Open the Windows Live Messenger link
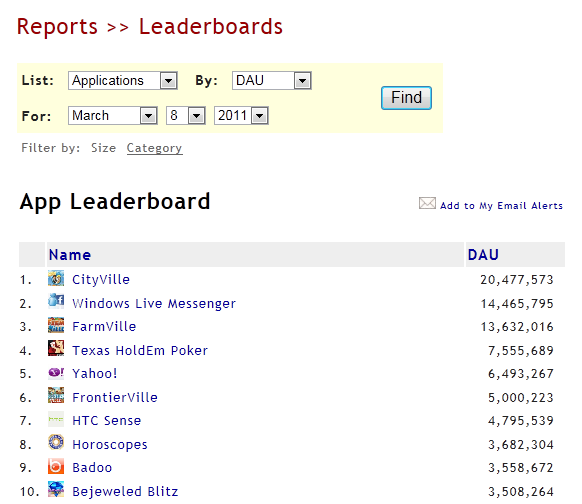 click(154, 304)
